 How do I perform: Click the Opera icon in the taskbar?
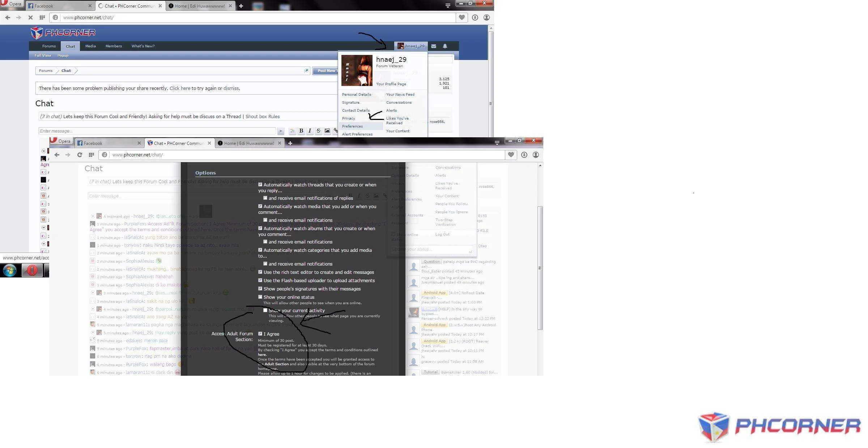coord(32,270)
